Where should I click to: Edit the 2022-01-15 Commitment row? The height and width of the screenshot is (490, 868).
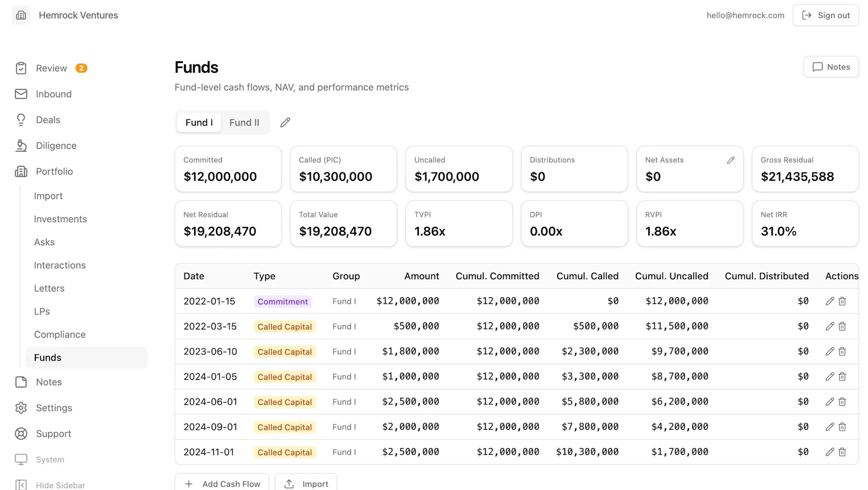[x=829, y=301]
